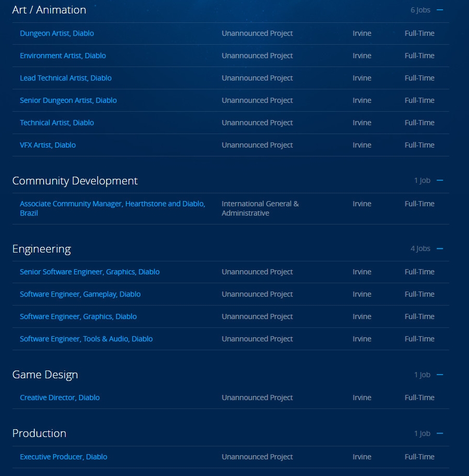View Senior Software Engineer, Graphics, Diablo job

pyautogui.click(x=89, y=272)
